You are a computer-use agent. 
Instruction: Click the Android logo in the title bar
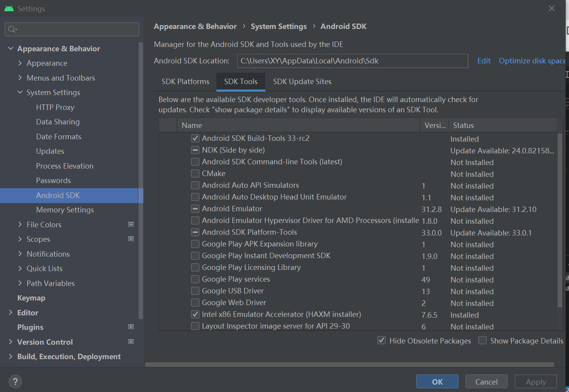coord(9,8)
